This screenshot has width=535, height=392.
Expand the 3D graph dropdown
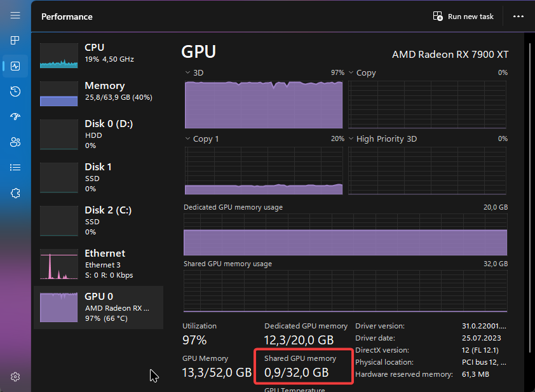click(x=188, y=73)
